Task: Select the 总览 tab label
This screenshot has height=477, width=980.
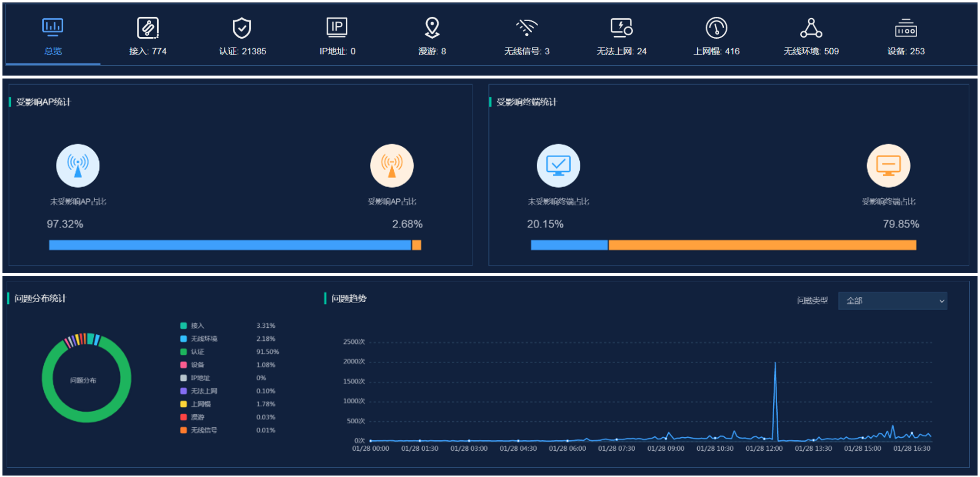Action: pos(53,51)
